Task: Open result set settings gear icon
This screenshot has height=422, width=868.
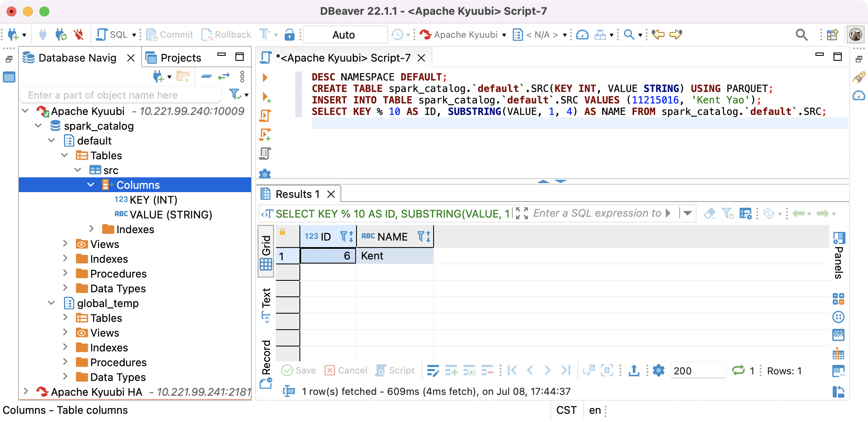Action: coord(658,371)
